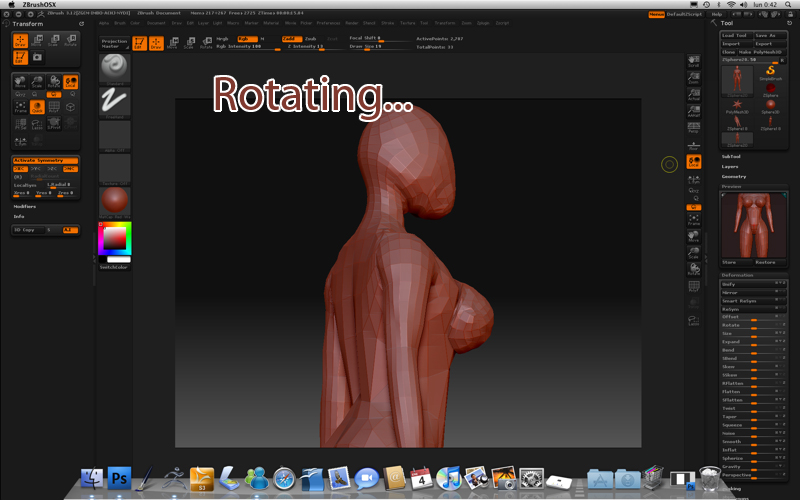Select Move mode in Transform panel top row
Screen dimensions: 800x500
[37, 40]
